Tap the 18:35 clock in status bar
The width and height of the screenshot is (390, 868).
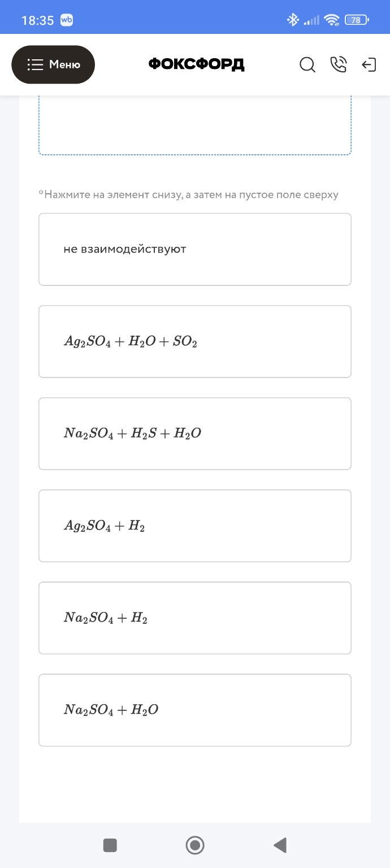[x=37, y=20]
